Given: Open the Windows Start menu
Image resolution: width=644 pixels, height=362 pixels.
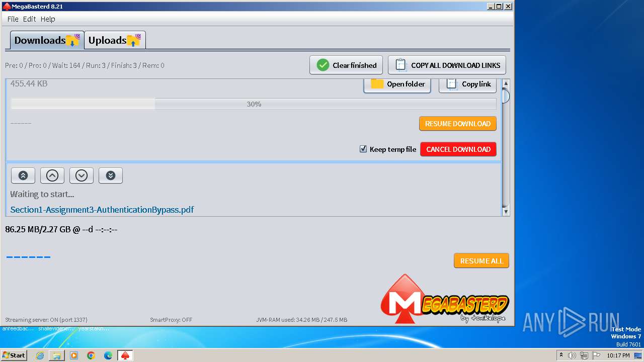Looking at the screenshot, I should pos(14,355).
